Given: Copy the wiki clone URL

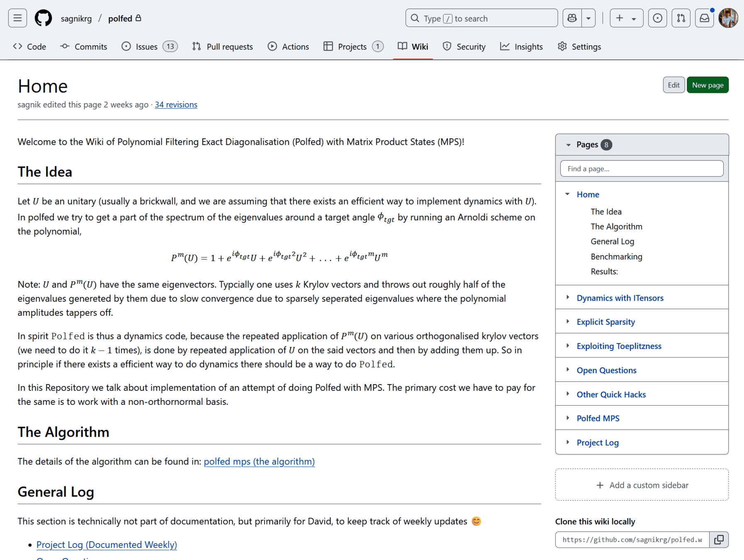Looking at the screenshot, I should coord(719,540).
